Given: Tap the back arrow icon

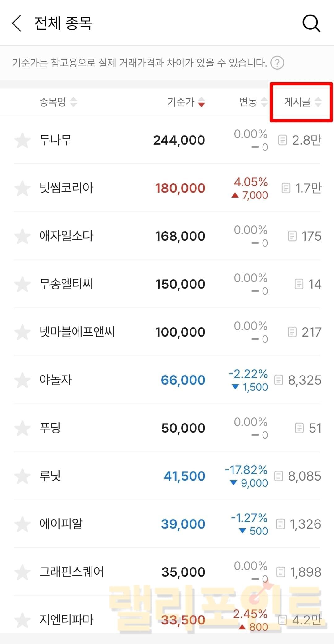Looking at the screenshot, I should 17,24.
